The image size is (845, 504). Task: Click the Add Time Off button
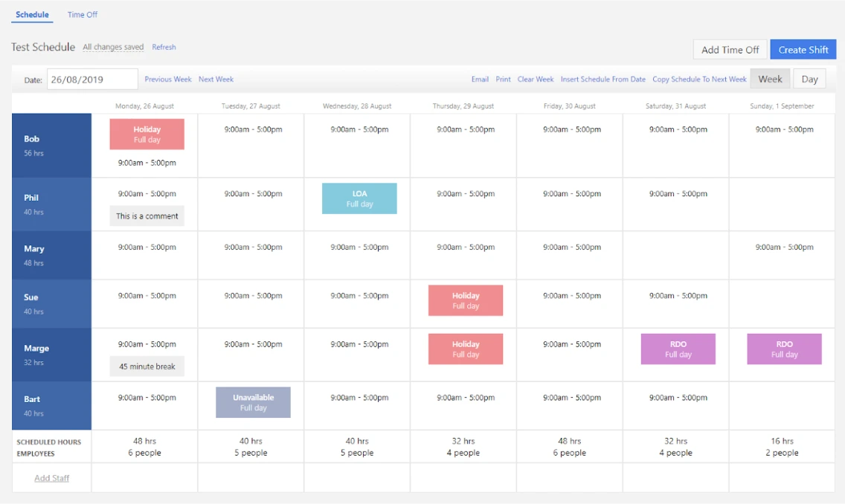(730, 49)
